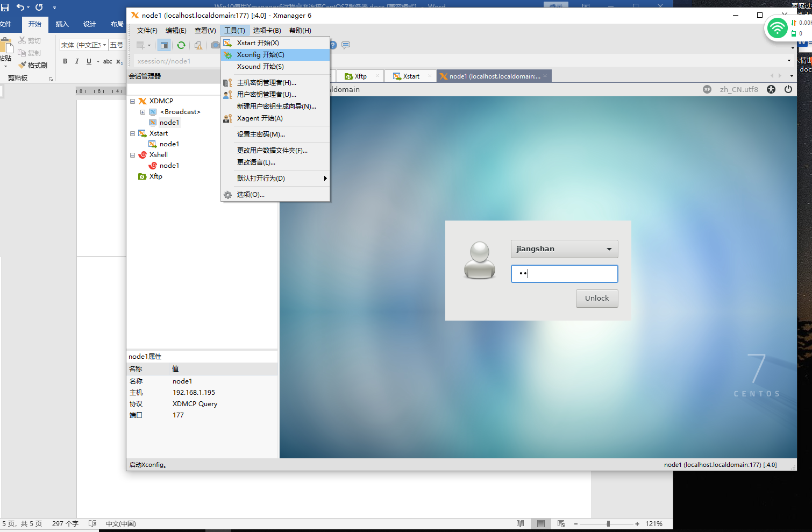Click the blue help question mark icon
The width and height of the screenshot is (812, 532).
pos(333,45)
